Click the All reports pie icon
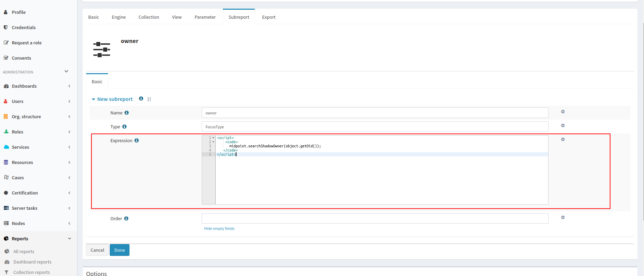The height and width of the screenshot is (276, 644). click(x=7, y=251)
